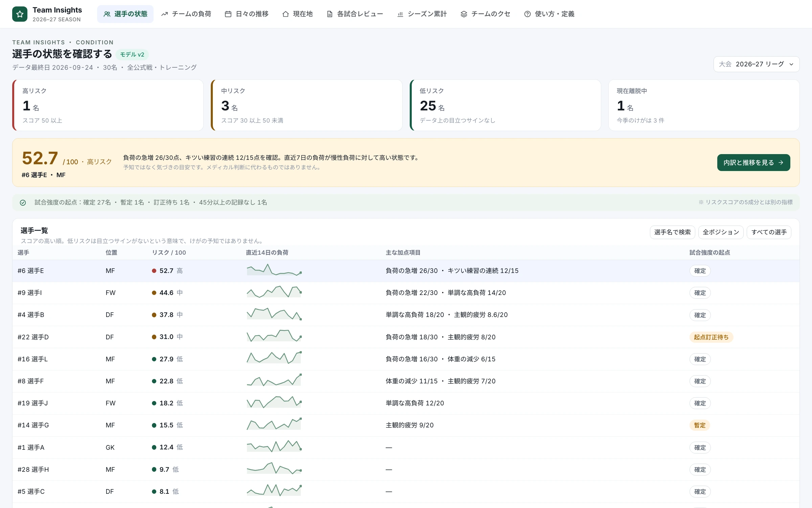The height and width of the screenshot is (508, 812).
Task: Click the trend arrow icon beside チームの負荷
Action: pos(164,14)
